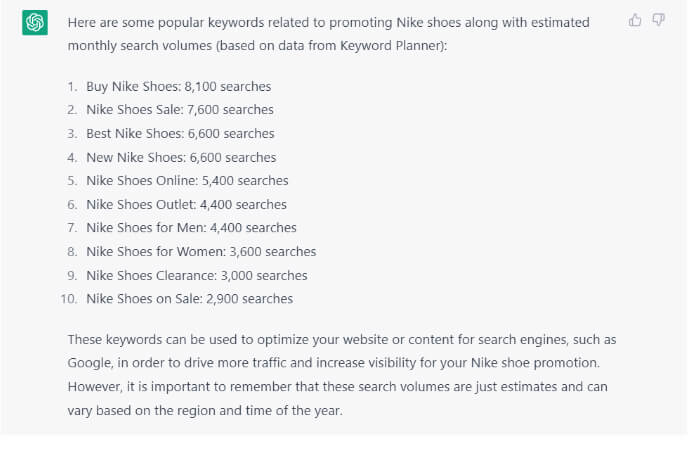Click "Best Nike Shoes: 6,600 searches" entry

tap(180, 134)
